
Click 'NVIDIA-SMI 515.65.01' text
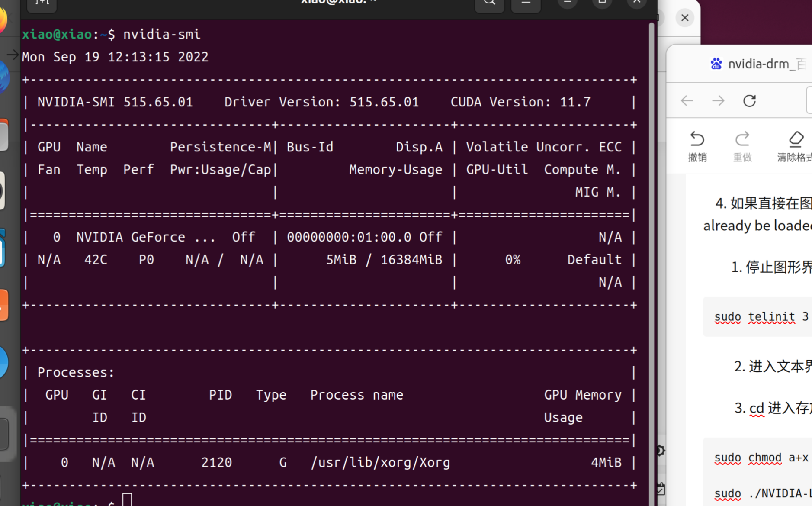pos(115,102)
